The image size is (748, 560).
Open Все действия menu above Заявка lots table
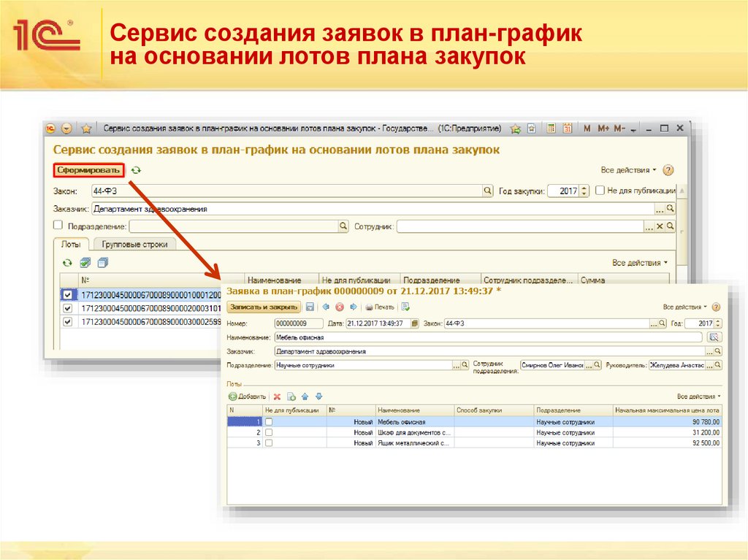tap(698, 396)
